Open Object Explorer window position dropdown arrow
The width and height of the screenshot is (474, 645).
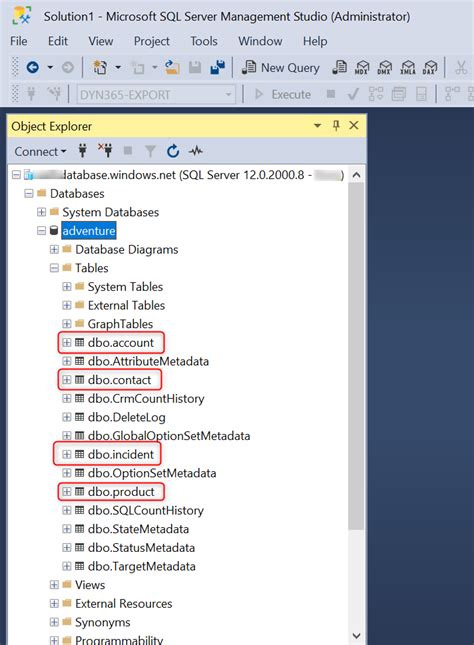(x=317, y=125)
